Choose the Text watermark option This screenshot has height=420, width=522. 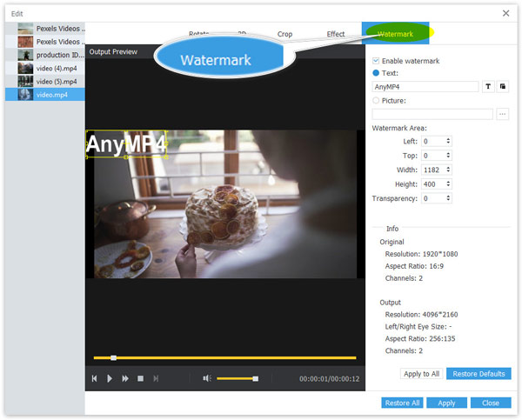(376, 73)
